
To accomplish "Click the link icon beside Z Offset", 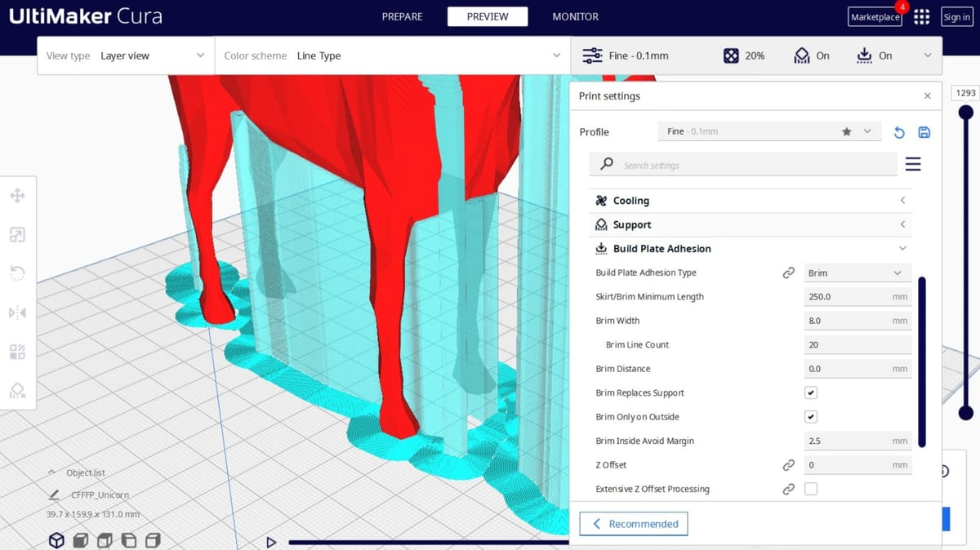I will click(x=788, y=465).
